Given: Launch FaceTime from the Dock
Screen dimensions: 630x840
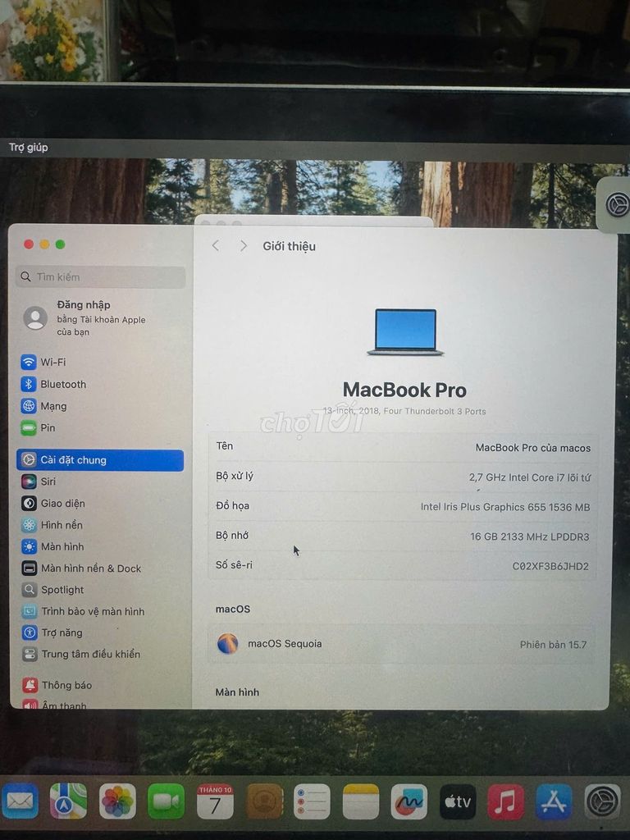Looking at the screenshot, I should 166,801.
